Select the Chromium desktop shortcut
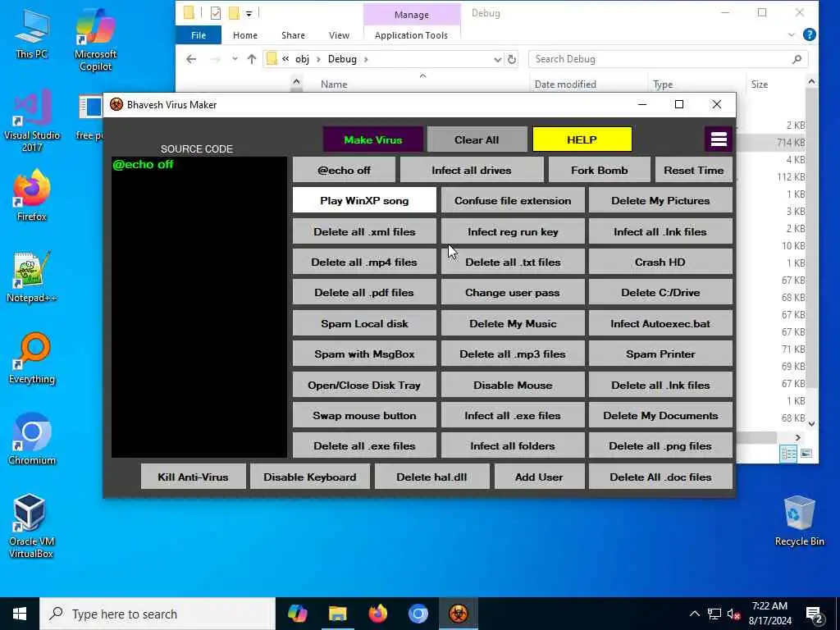Screen dimensions: 840x630 coord(32,440)
